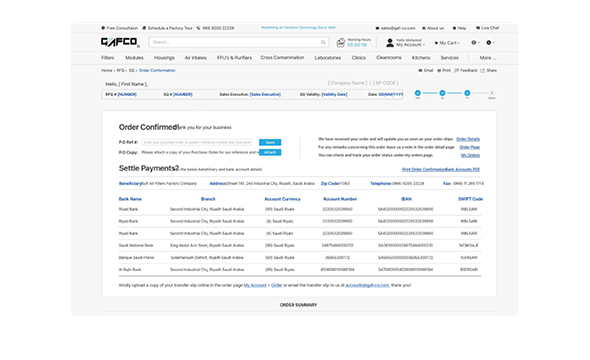Screen dimensions: 590x360
Task: Click the Print page action
Action: point(444,70)
